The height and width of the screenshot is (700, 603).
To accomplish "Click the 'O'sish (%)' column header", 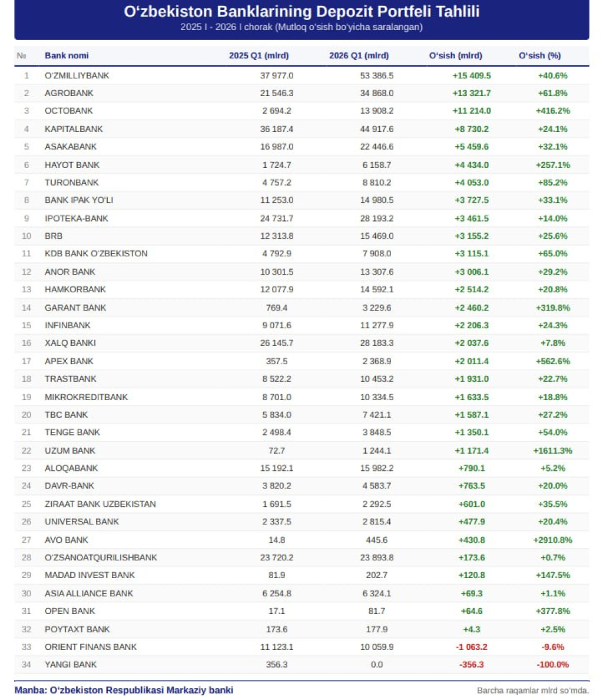I will (539, 56).
